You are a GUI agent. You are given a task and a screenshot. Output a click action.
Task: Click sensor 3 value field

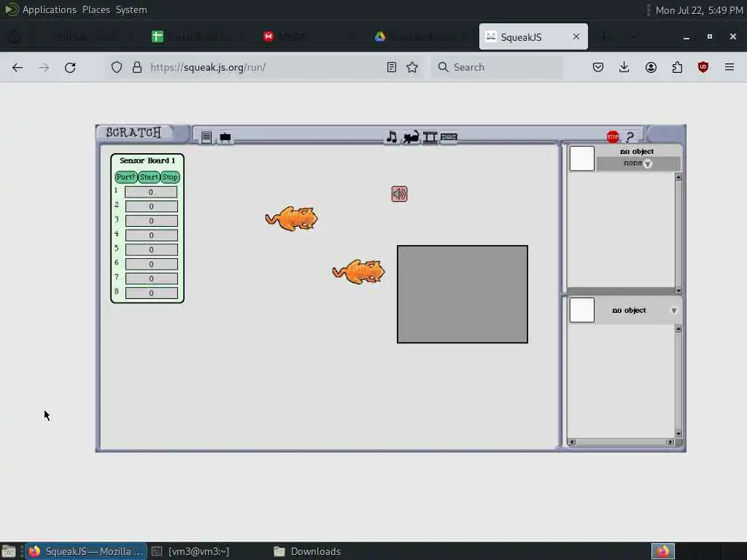151,221
